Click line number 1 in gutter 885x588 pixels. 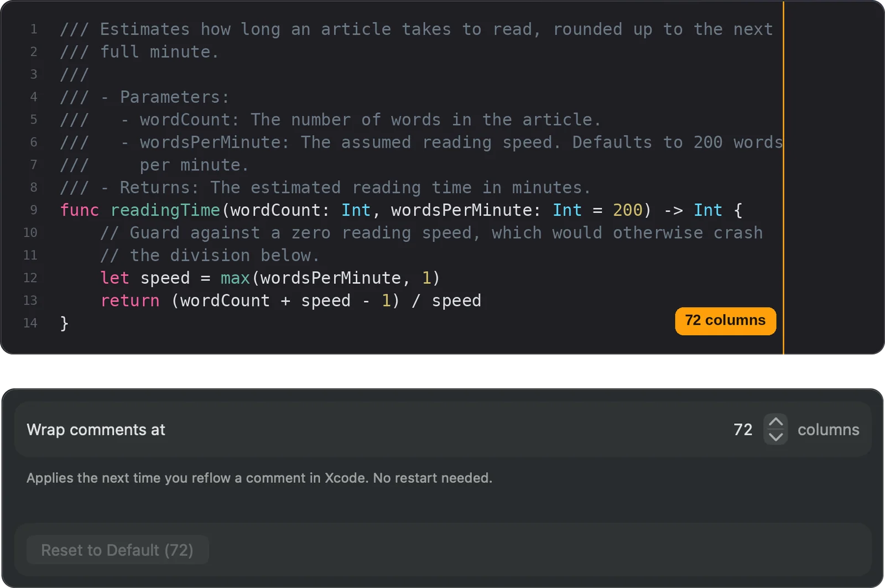34,29
